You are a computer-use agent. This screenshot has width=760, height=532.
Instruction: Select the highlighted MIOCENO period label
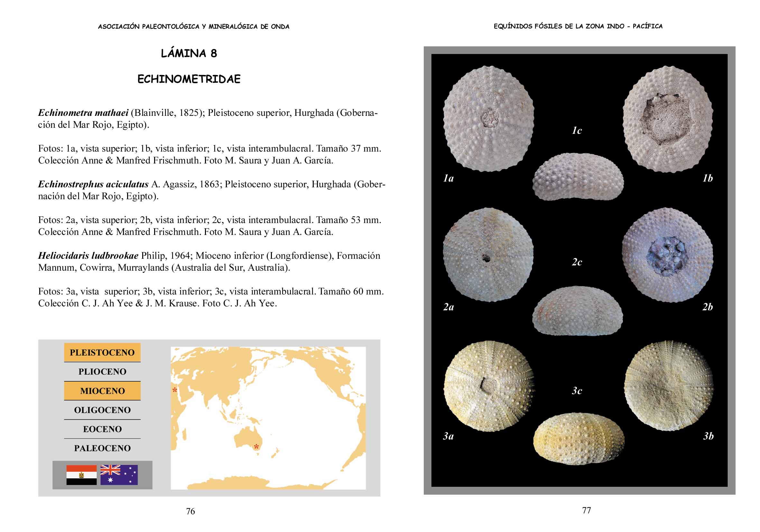tap(102, 391)
